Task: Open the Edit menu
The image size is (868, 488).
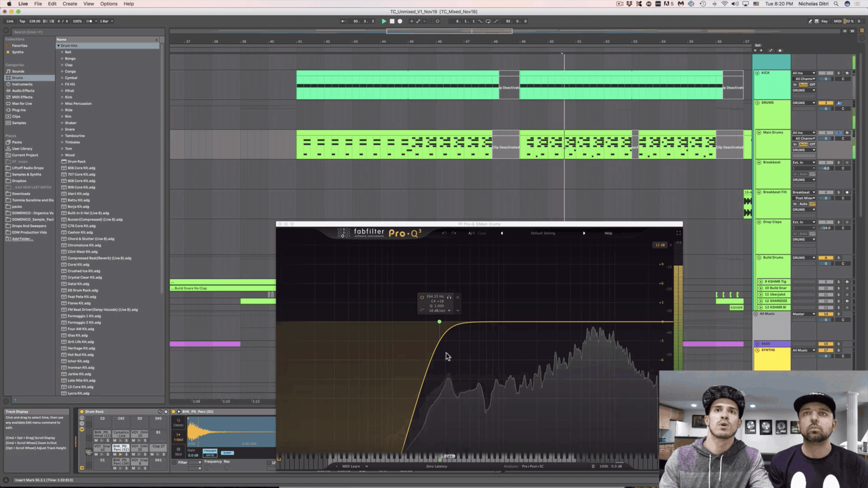Action: (x=52, y=4)
